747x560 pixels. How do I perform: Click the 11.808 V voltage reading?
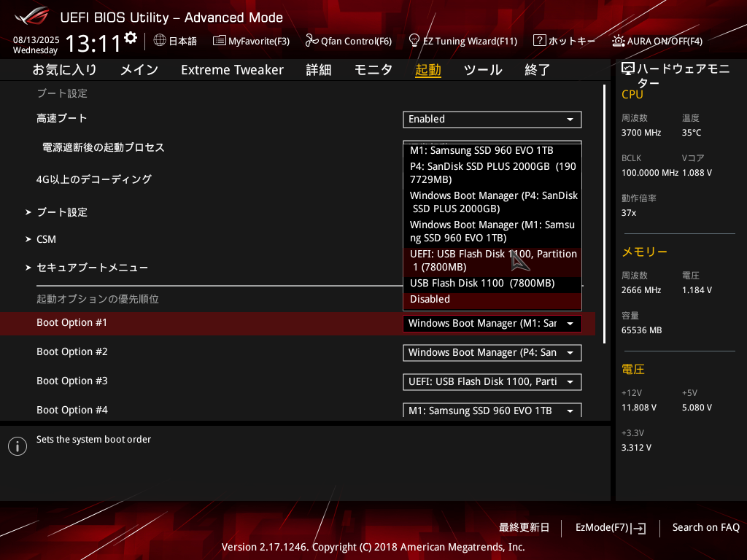pos(639,408)
